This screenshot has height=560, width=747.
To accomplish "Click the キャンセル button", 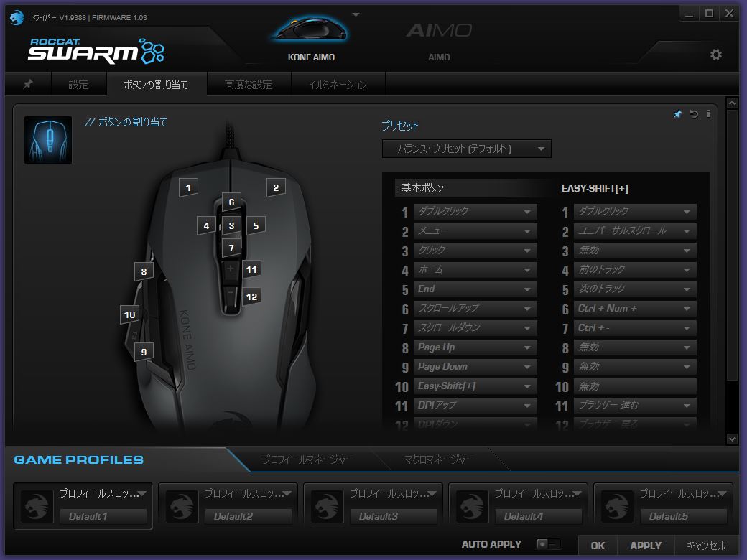I will tap(705, 546).
